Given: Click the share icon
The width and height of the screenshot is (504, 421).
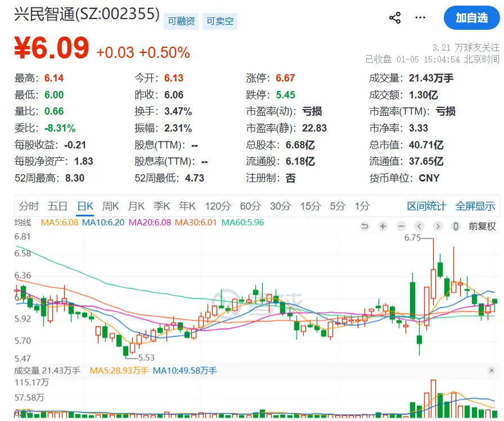Looking at the screenshot, I should 395,17.
